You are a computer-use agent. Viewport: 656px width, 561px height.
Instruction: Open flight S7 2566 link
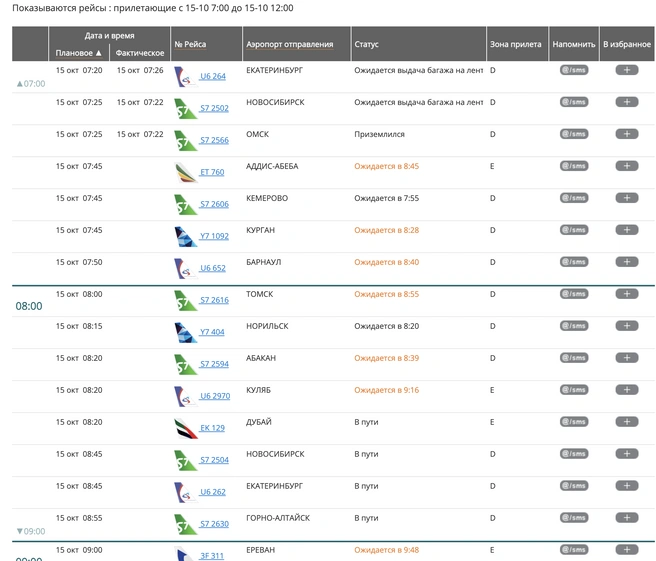click(214, 140)
